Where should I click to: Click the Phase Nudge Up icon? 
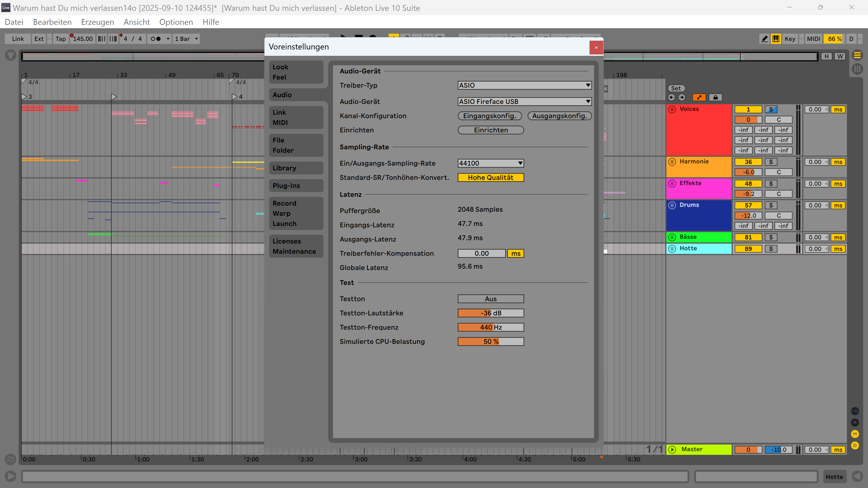click(x=113, y=39)
